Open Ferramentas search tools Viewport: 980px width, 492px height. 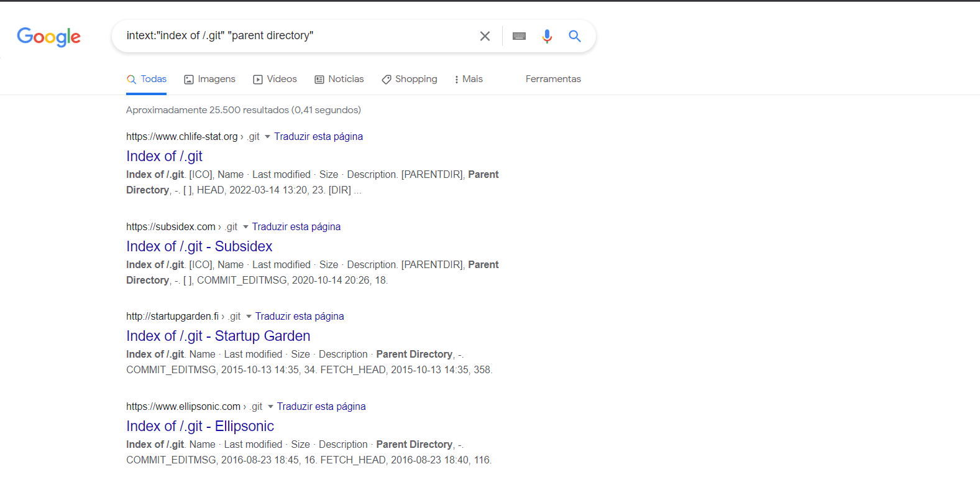pos(553,79)
